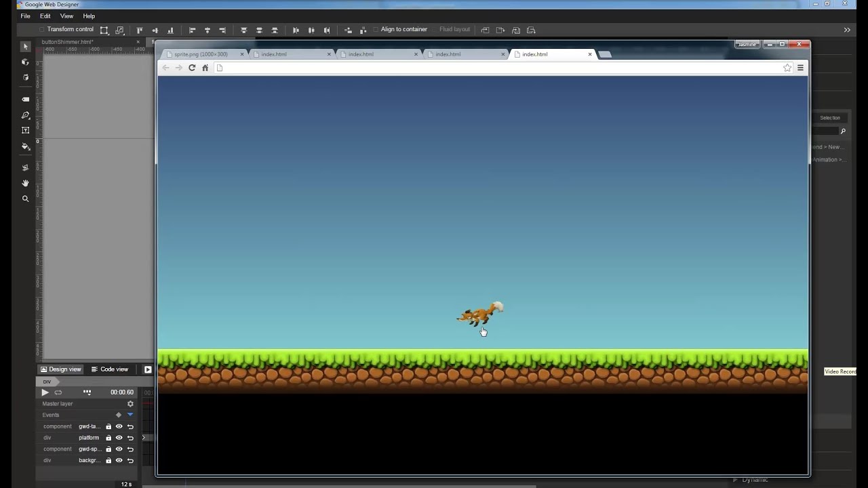Close the buttonShimmer.html document tab
868x488 pixels.
(138, 42)
